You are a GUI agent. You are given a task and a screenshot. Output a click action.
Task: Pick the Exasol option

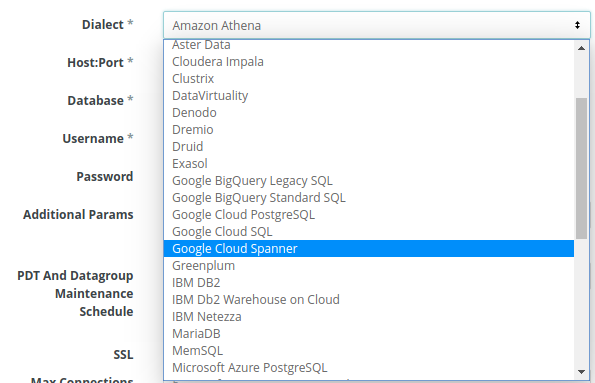[369, 164]
